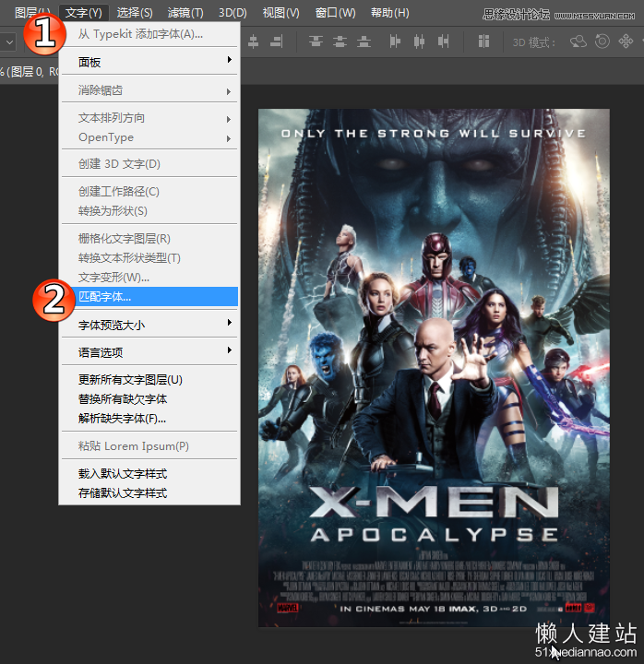Expand the 消除锯齿 submenu
The width and height of the screenshot is (644, 664).
[149, 90]
